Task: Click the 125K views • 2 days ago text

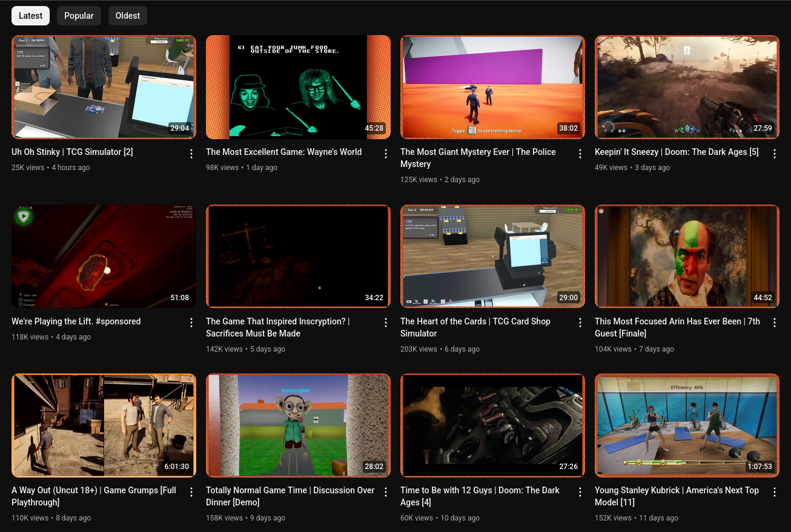Action: click(440, 179)
